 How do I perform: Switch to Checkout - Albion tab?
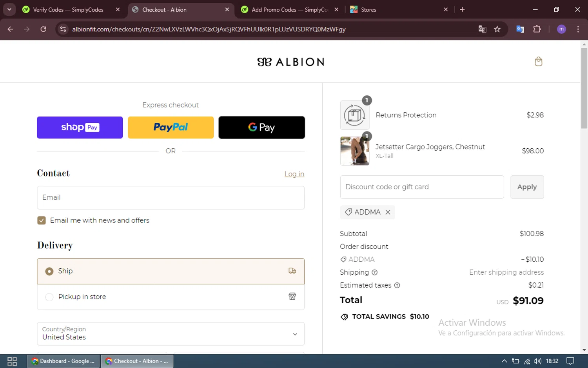click(181, 9)
